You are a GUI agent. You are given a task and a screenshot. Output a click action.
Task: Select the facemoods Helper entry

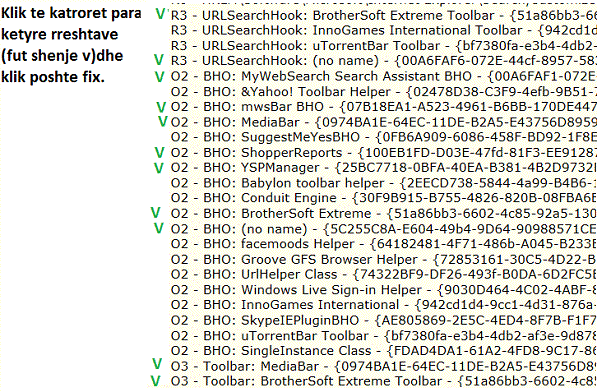tap(384, 244)
